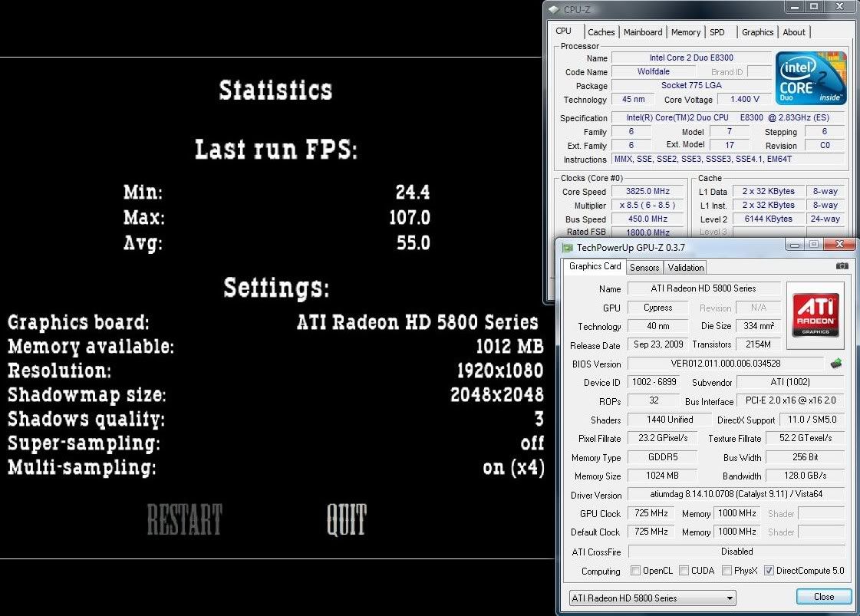The width and height of the screenshot is (860, 616).
Task: Click the Instructions field listing MMX, SSE
Action: (728, 159)
